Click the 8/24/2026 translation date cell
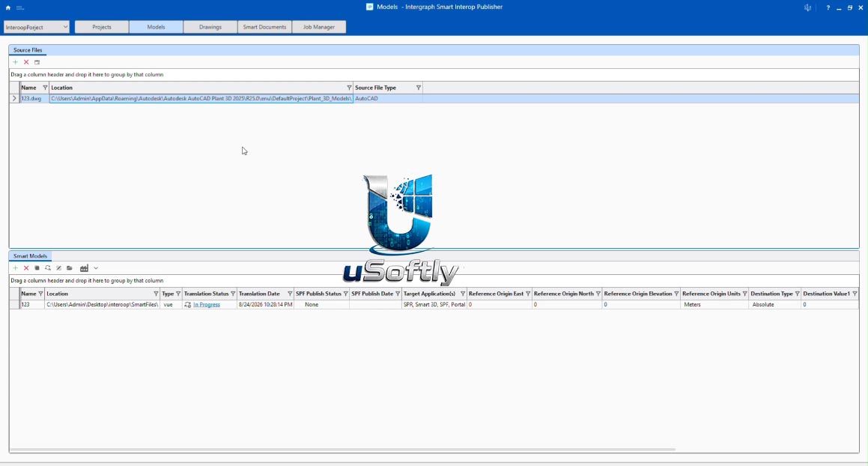868x466 pixels. 265,305
